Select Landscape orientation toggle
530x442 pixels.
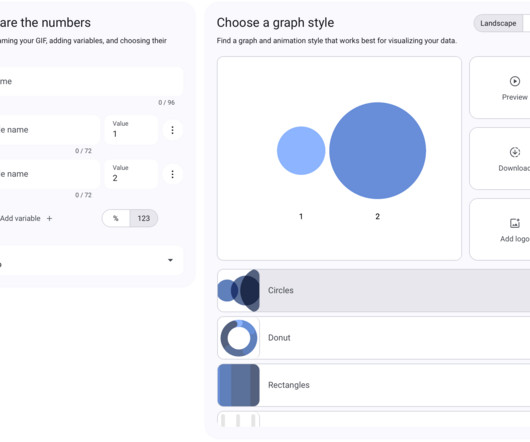[x=498, y=23]
